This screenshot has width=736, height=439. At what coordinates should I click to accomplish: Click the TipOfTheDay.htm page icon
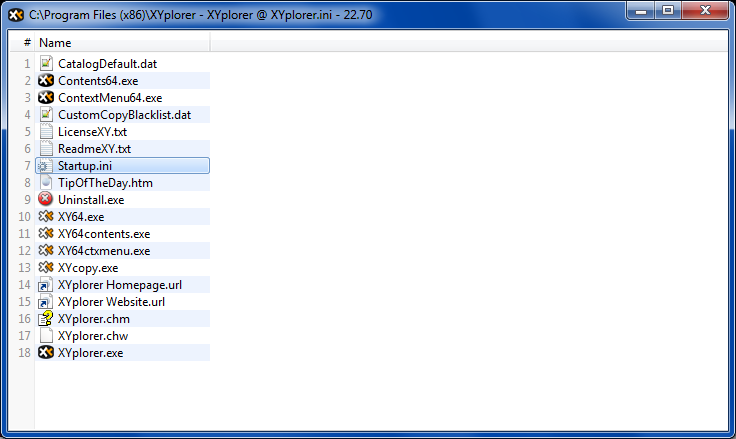[46, 183]
